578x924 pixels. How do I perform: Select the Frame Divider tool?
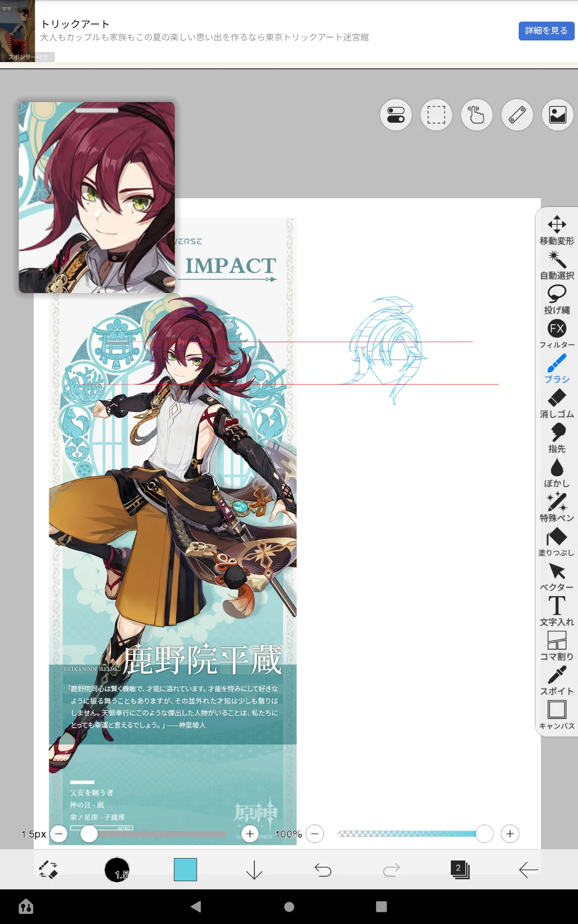tap(557, 646)
